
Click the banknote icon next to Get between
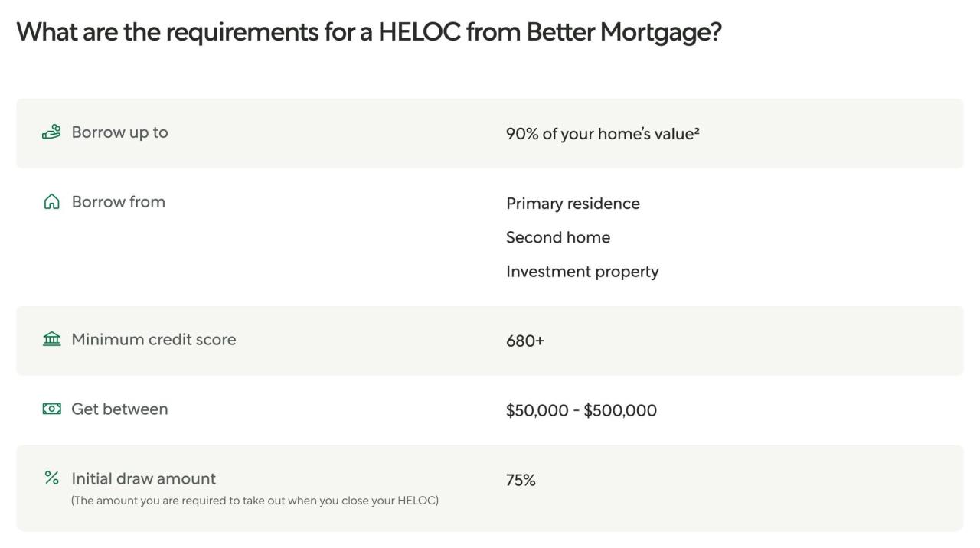(x=51, y=409)
